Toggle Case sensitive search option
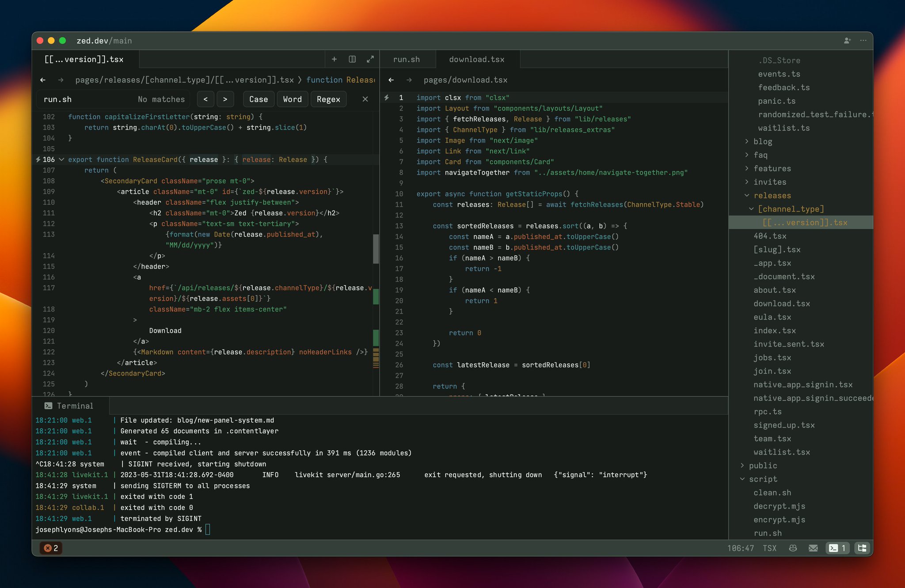This screenshot has height=588, width=905. 259,99
